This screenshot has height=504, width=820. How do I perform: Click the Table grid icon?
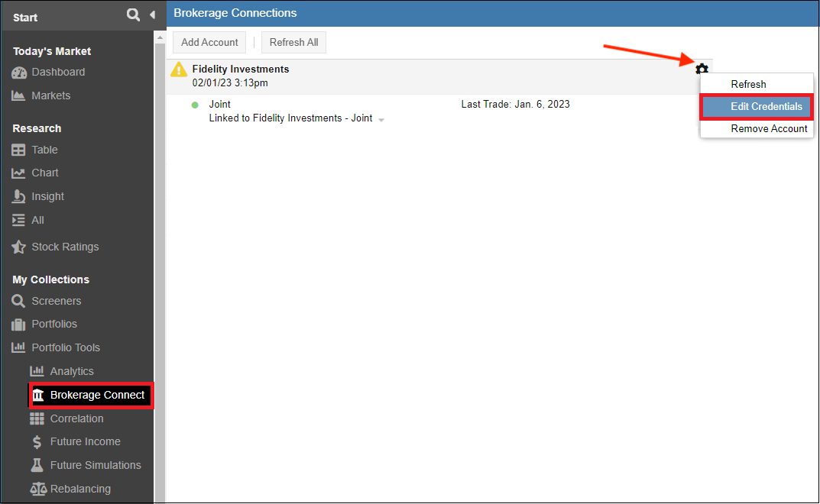pos(18,150)
